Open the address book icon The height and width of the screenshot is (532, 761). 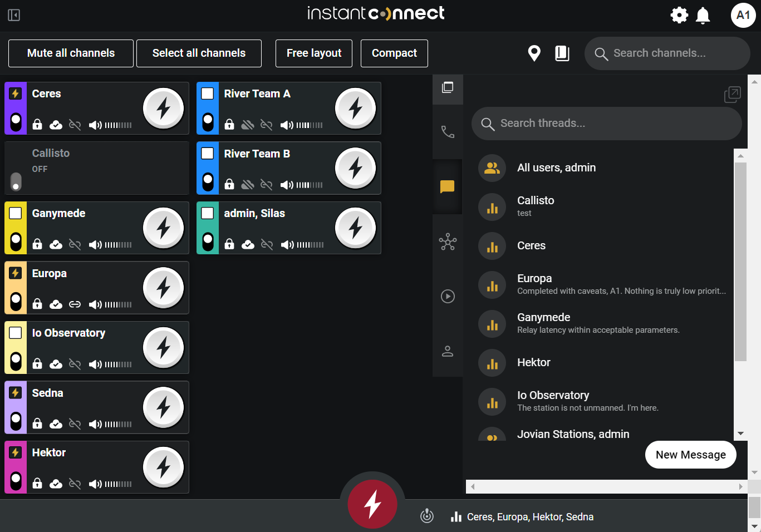pos(562,53)
